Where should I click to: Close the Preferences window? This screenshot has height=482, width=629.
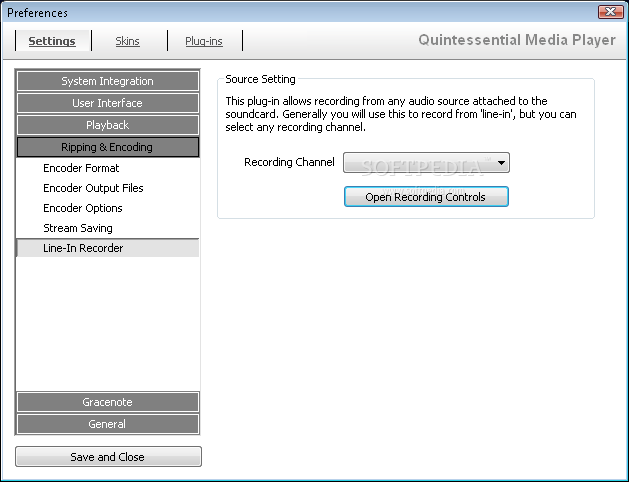(610, 12)
